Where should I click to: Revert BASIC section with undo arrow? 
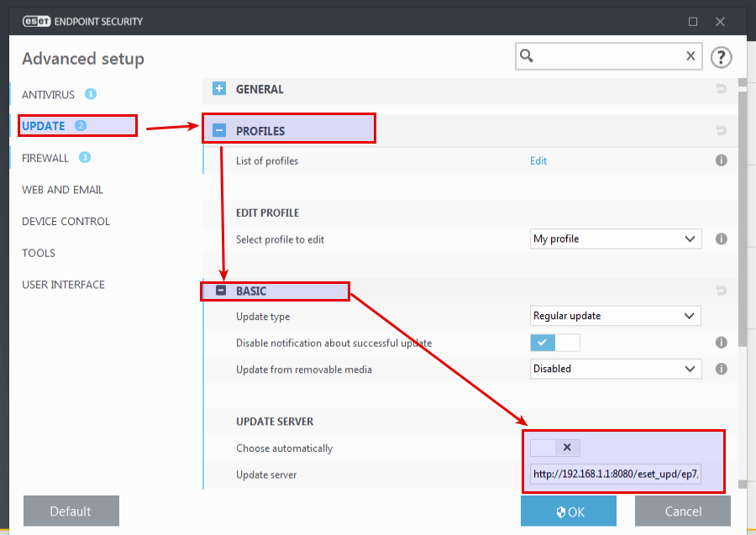pos(721,290)
